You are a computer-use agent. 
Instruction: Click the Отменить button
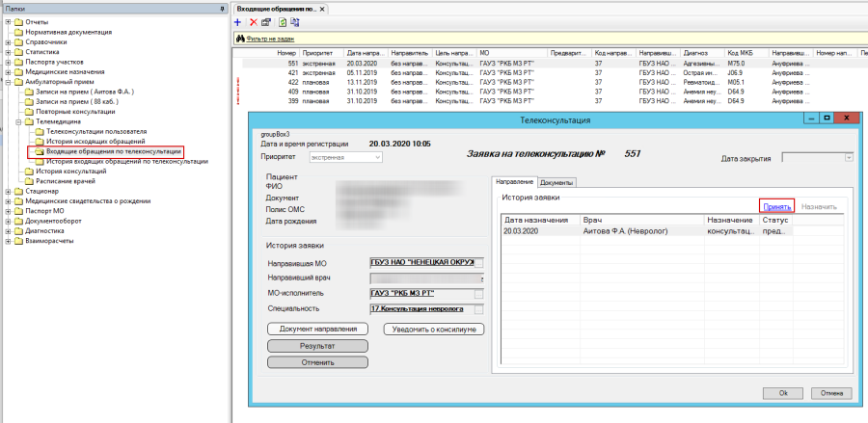point(317,362)
